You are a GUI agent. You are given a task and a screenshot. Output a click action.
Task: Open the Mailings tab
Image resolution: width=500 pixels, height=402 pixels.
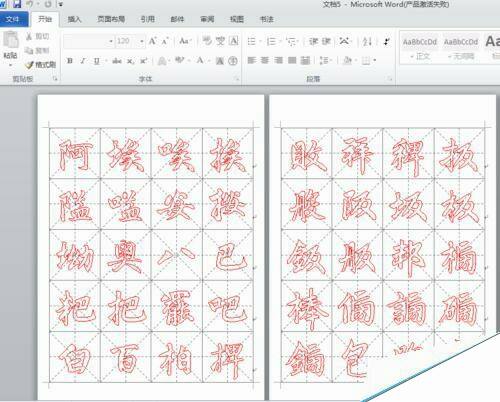177,19
